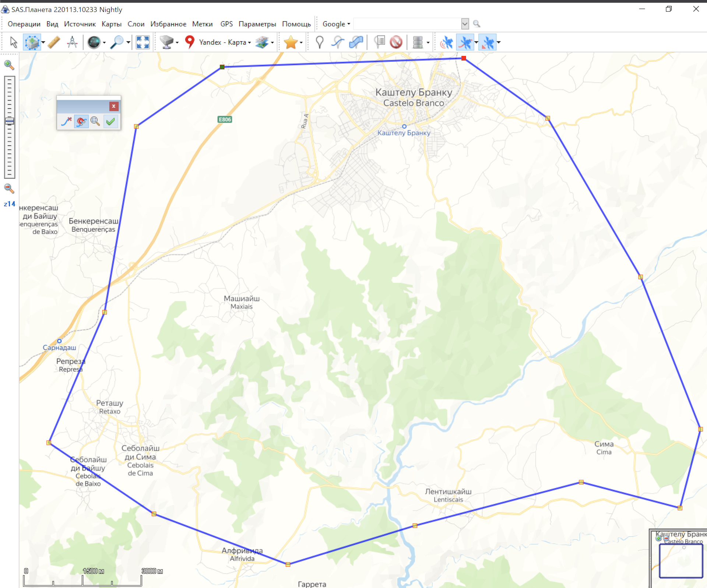The height and width of the screenshot is (588, 707).
Task: Click the red hide-all-placemarks icon
Action: [x=396, y=42]
